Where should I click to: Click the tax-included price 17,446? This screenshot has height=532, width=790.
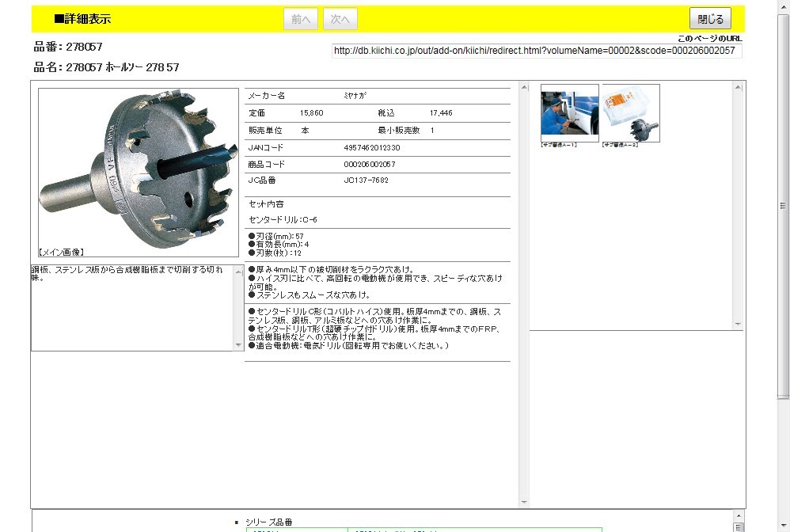[x=441, y=113]
